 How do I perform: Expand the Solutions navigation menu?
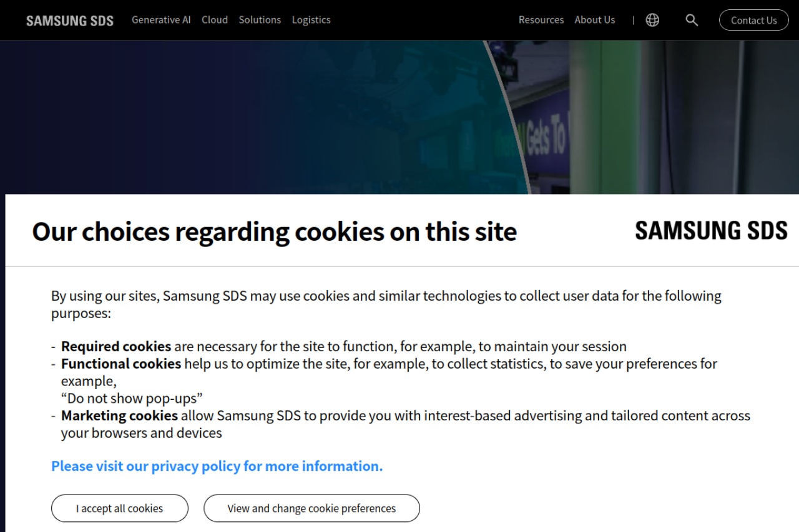click(260, 20)
